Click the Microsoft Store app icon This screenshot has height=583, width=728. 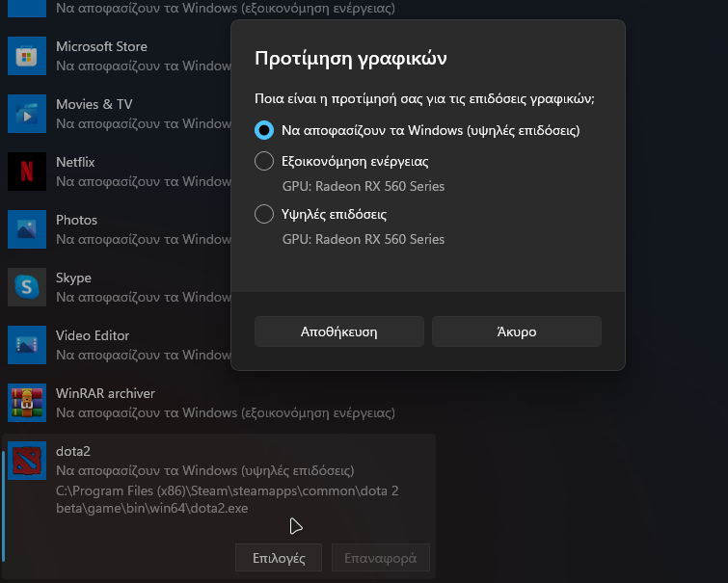click(27, 56)
